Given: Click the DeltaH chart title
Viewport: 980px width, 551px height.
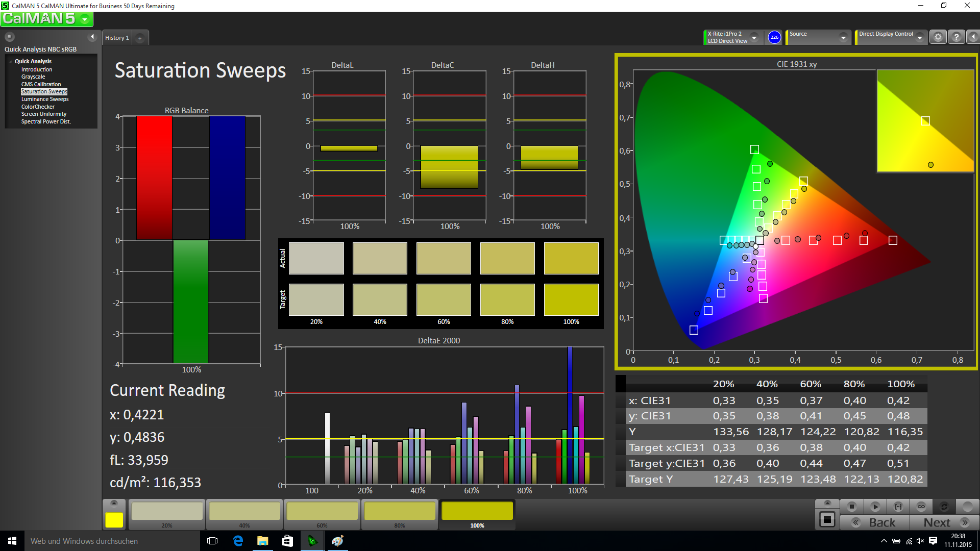Looking at the screenshot, I should pos(543,65).
